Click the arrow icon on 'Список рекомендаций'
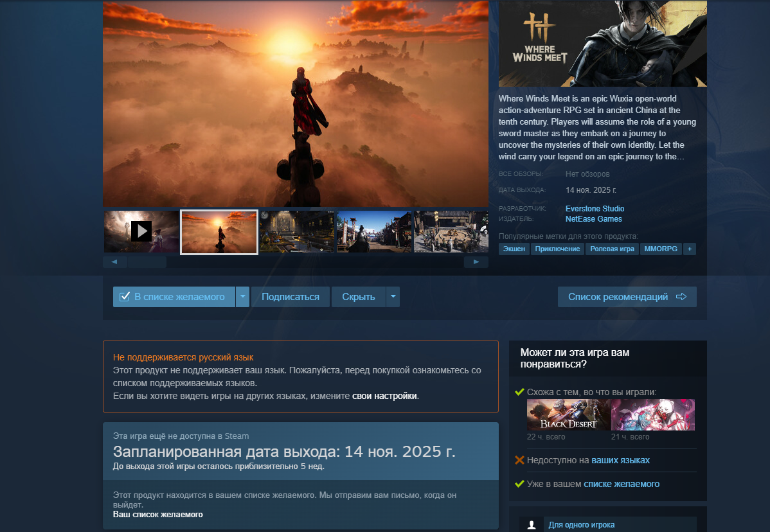770x532 pixels. pyautogui.click(x=681, y=297)
